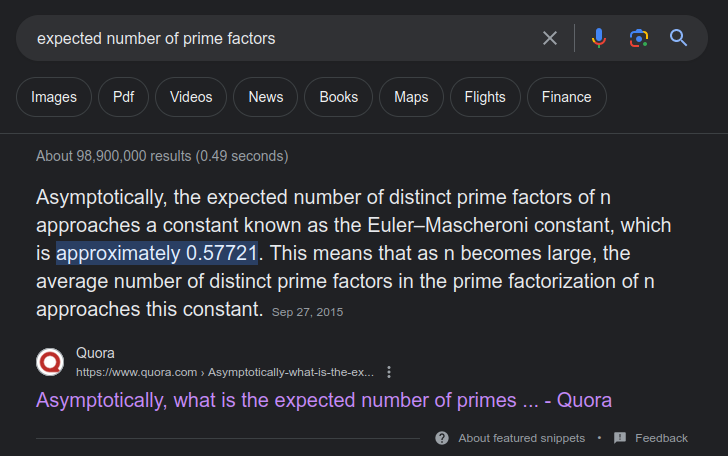Image resolution: width=728 pixels, height=456 pixels.
Task: Select the Books filter chip
Action: pyautogui.click(x=338, y=97)
